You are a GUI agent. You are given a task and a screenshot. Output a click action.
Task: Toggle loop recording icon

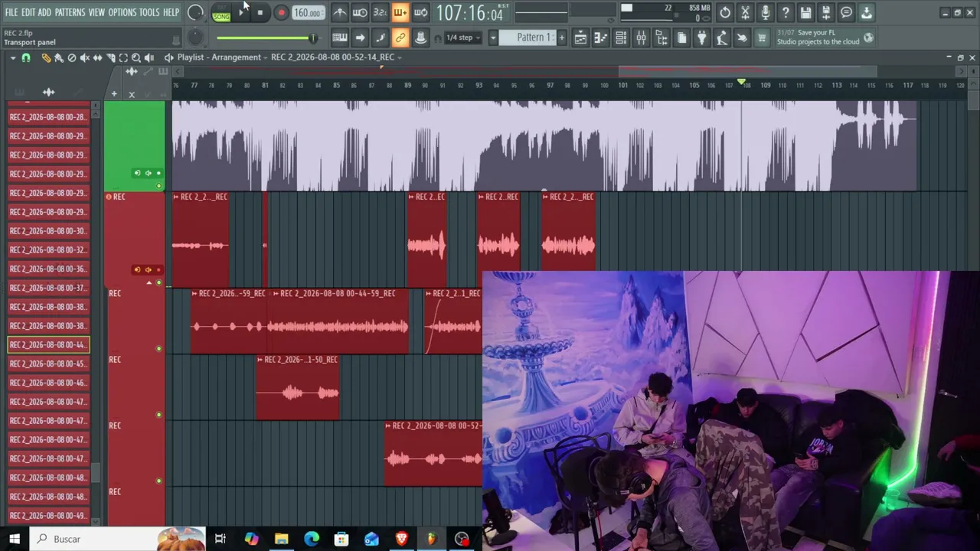[420, 12]
